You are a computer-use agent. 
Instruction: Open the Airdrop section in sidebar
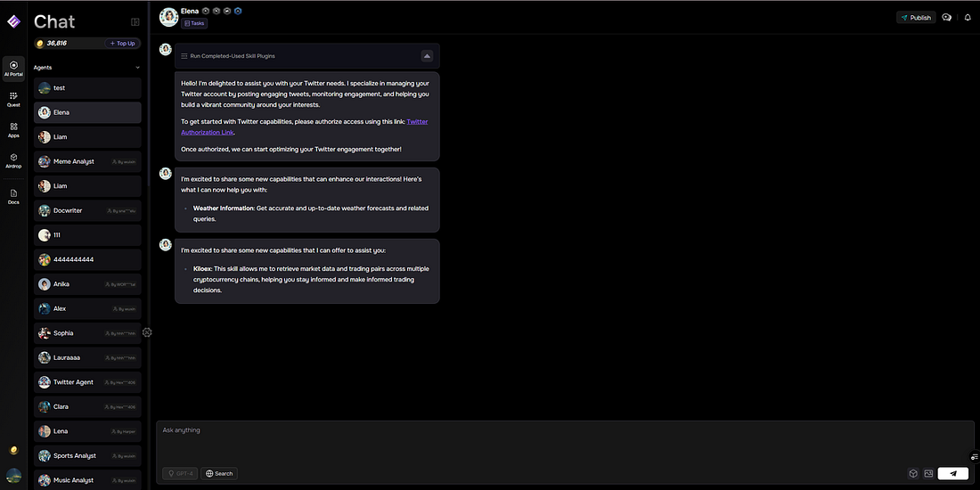tap(13, 160)
